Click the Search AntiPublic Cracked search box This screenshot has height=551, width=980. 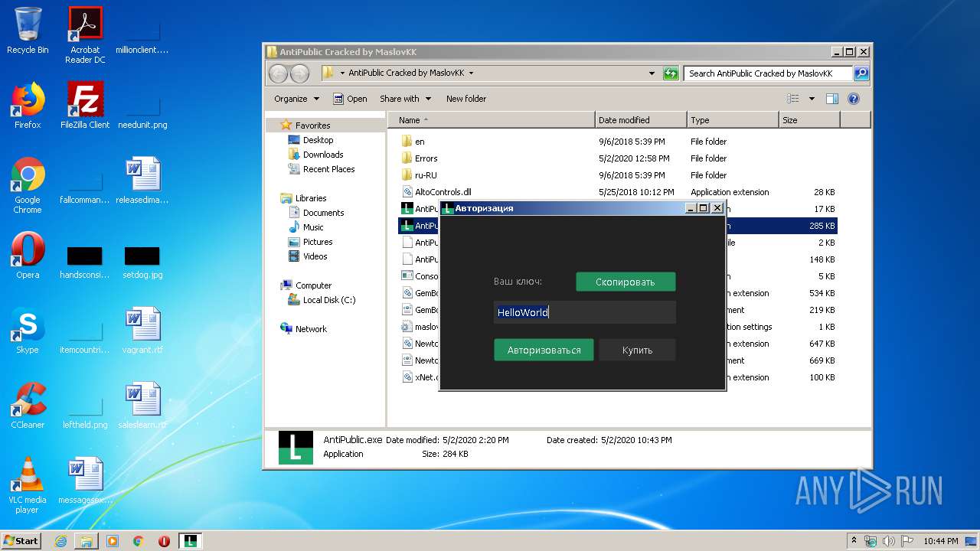pyautogui.click(x=768, y=73)
